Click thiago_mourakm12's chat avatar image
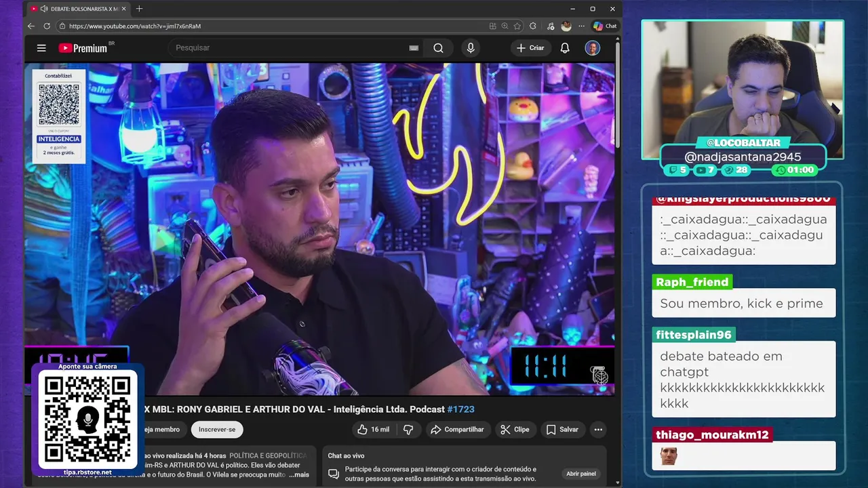 tap(669, 456)
